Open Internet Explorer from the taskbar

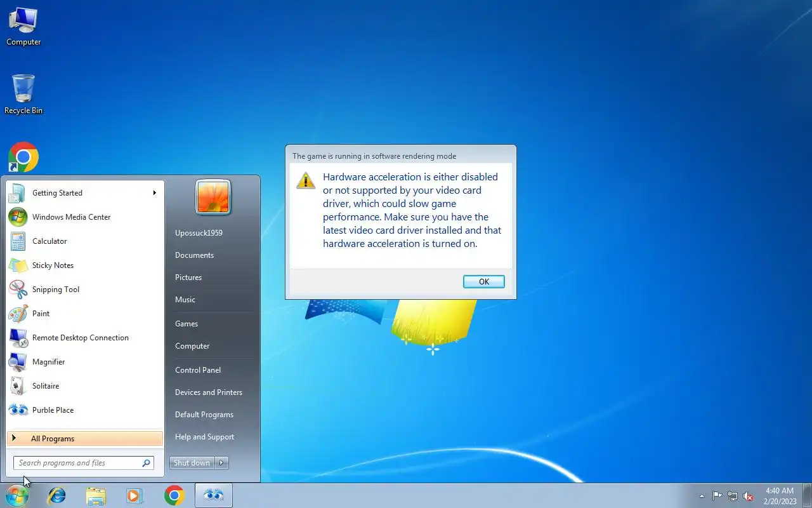tap(57, 495)
